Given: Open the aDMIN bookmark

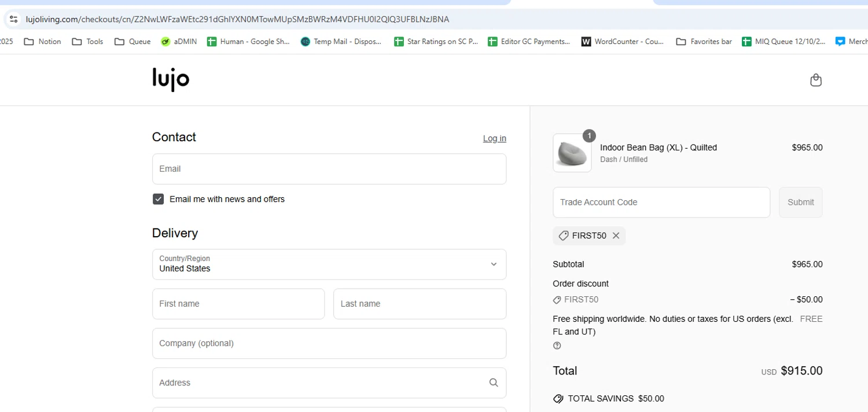Looking at the screenshot, I should coord(179,42).
